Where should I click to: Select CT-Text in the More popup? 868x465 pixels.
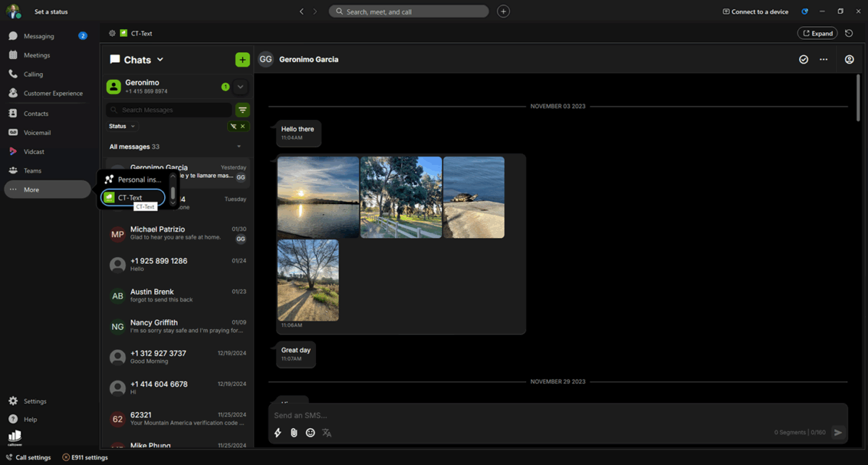pyautogui.click(x=133, y=197)
